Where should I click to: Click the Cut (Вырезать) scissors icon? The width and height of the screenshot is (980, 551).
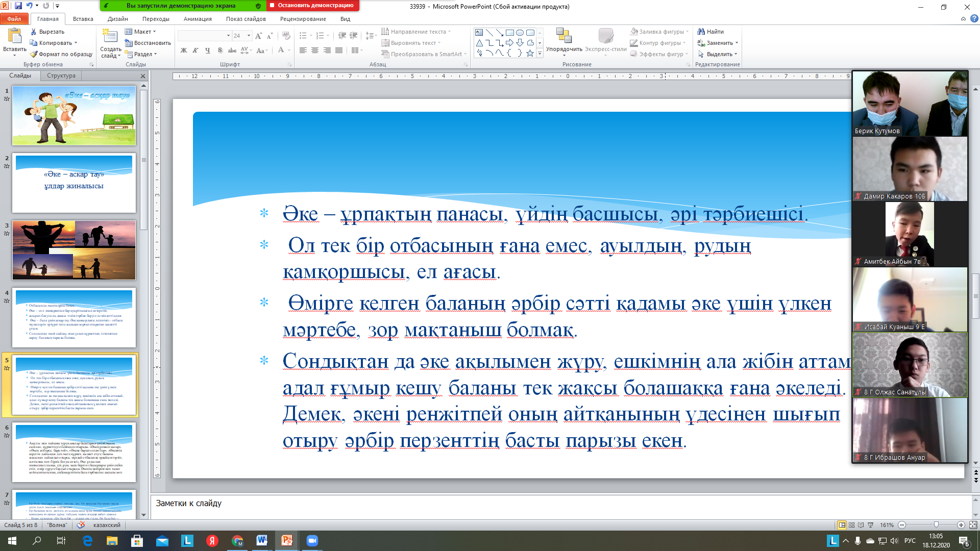point(34,32)
